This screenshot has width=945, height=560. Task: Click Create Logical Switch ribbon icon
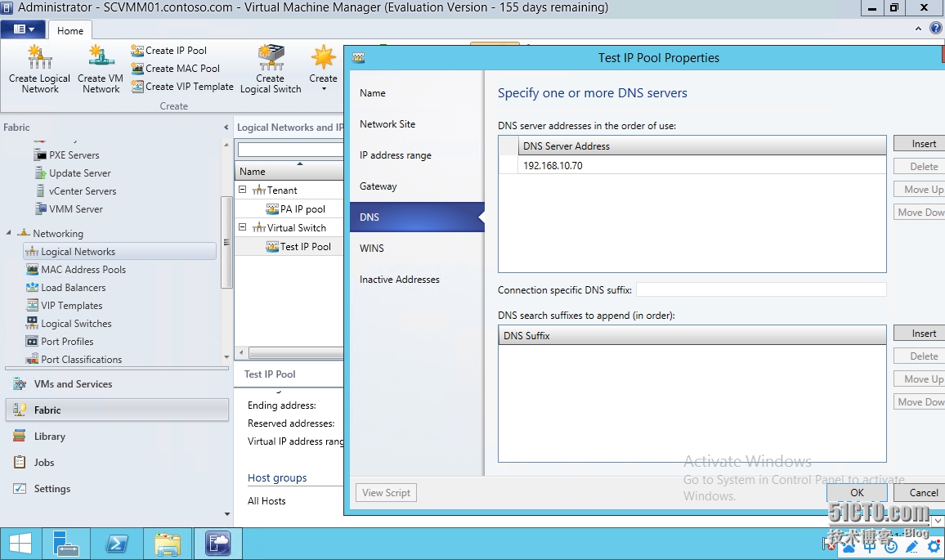[271, 69]
